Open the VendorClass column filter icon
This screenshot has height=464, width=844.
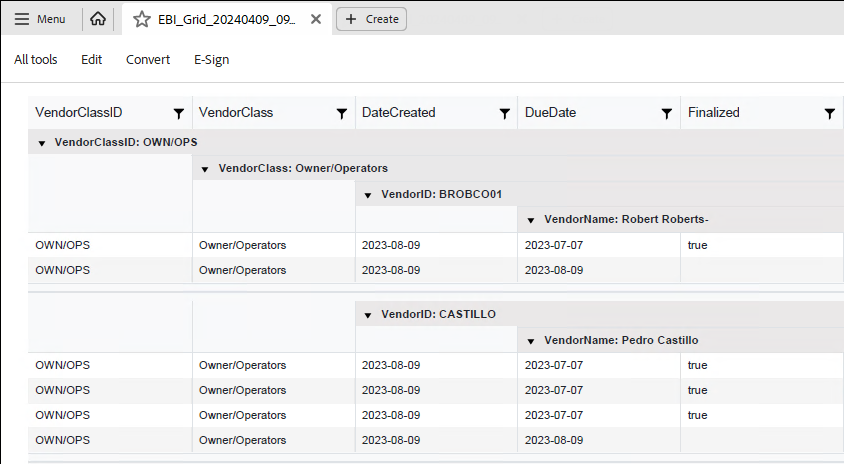(x=342, y=114)
